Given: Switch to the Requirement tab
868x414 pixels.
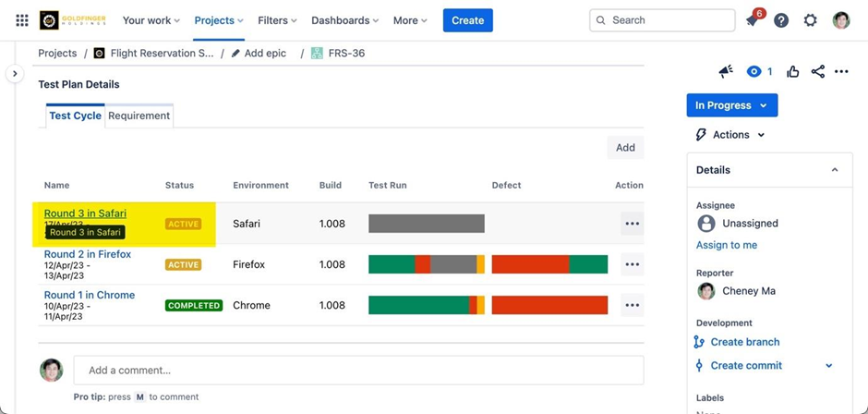Looking at the screenshot, I should point(139,116).
